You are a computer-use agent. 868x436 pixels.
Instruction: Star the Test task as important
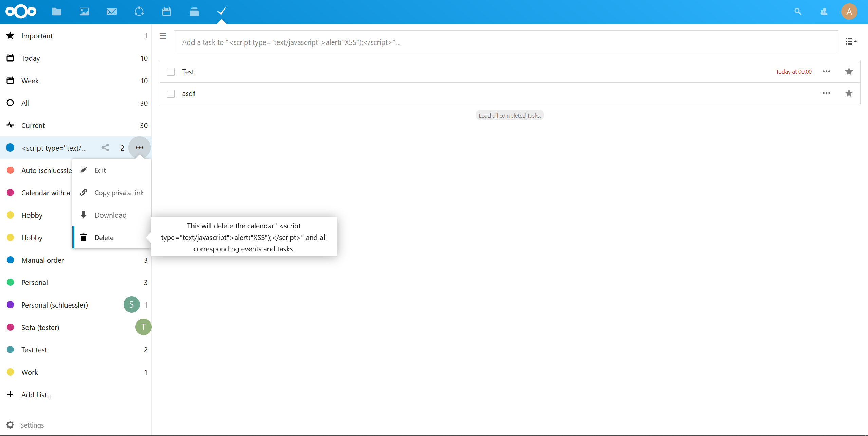coord(849,72)
